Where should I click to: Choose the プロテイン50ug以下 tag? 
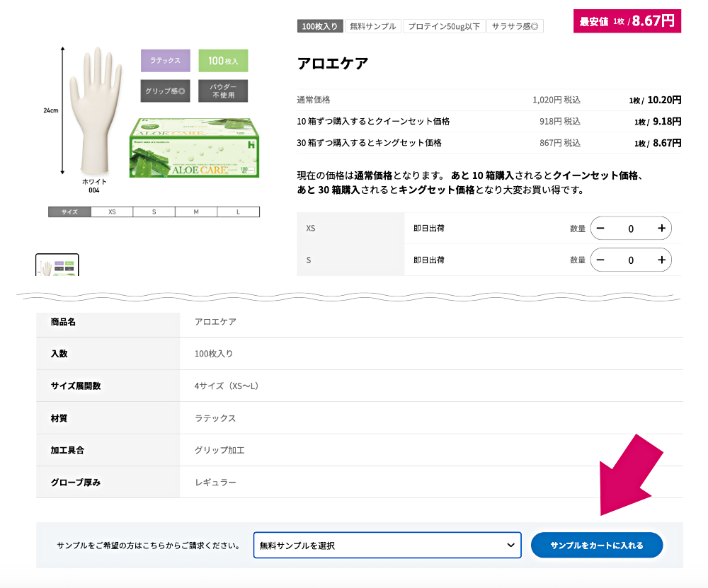(444, 26)
